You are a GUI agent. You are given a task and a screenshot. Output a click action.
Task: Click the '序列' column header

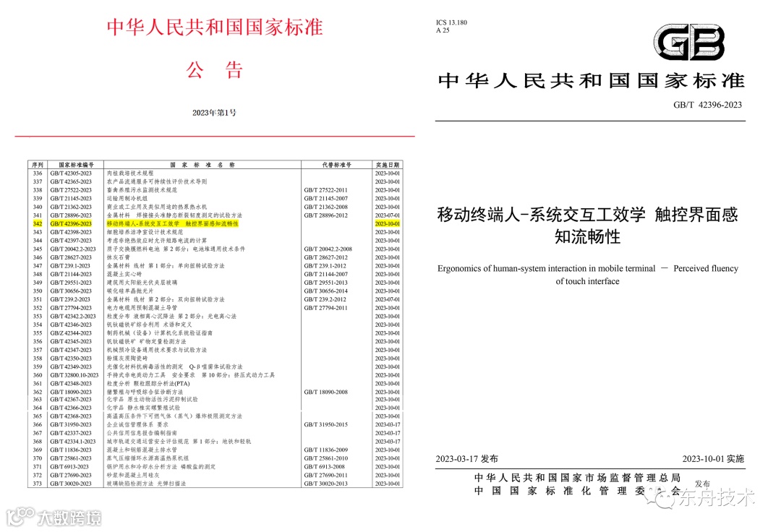pyautogui.click(x=38, y=165)
